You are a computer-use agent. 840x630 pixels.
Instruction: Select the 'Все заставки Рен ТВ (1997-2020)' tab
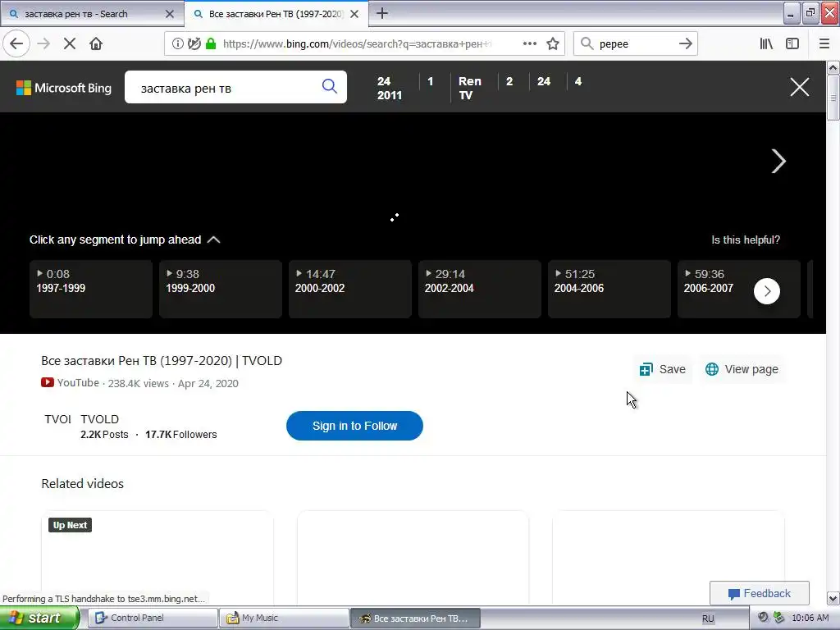pos(276,14)
